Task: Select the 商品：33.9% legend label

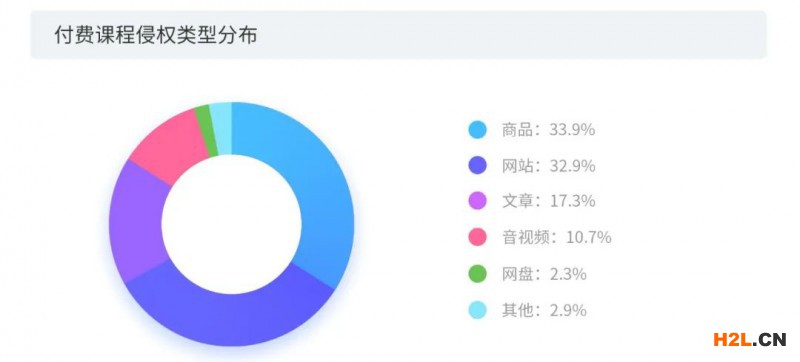Action: 548,130
